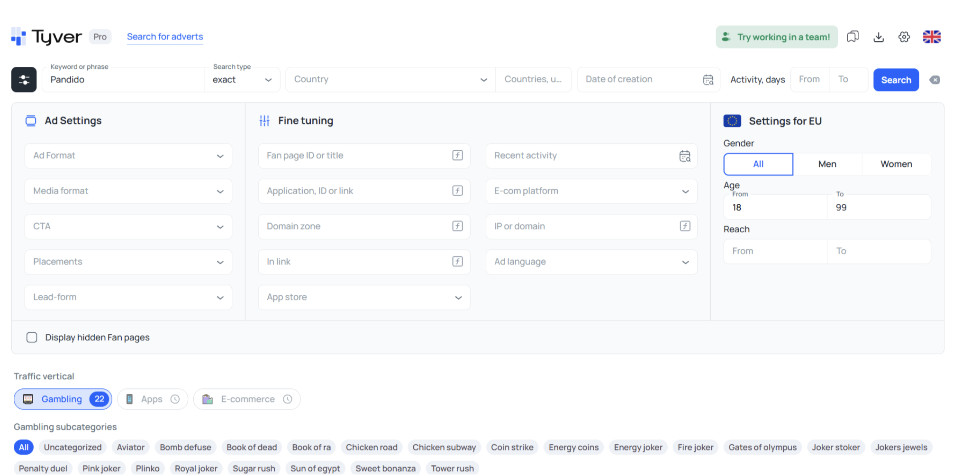The height and width of the screenshot is (475, 980).
Task: Click function icon in Application ID field
Action: coord(457,191)
